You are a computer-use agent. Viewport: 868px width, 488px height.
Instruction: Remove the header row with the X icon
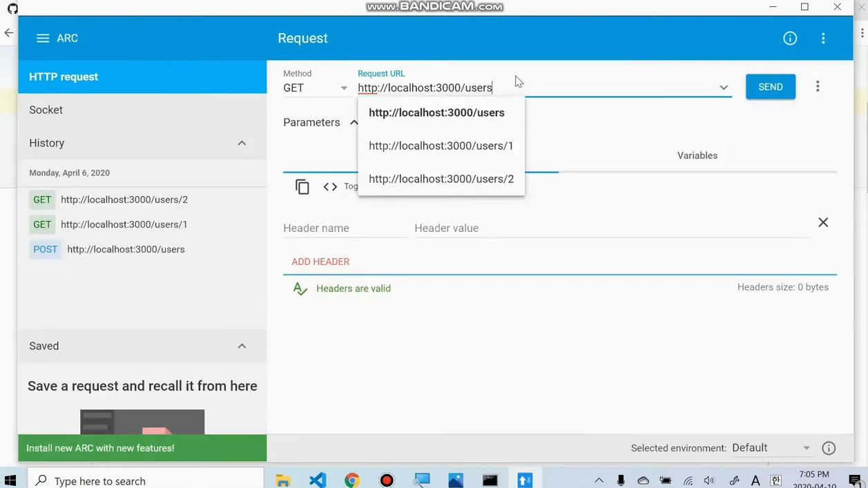click(x=823, y=222)
